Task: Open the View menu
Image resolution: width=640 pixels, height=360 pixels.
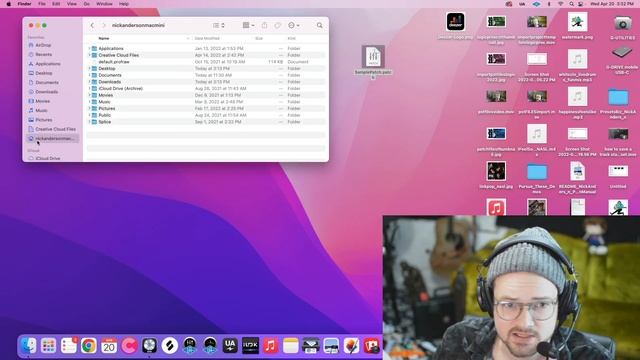Action: pos(71,4)
